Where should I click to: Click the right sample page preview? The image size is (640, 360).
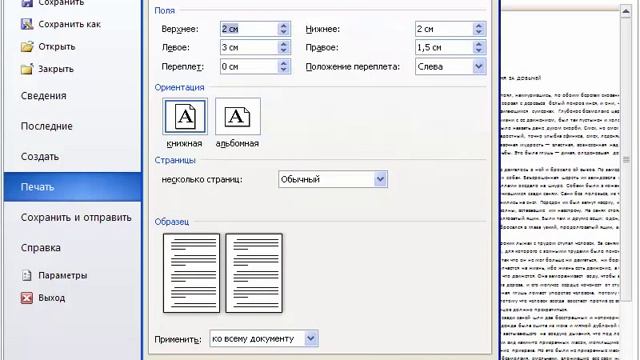point(254,273)
